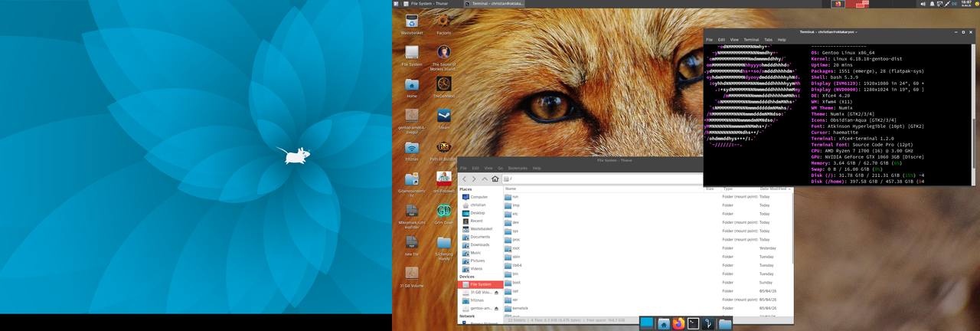
Task: Open Thunar Go menu
Action: 500,168
